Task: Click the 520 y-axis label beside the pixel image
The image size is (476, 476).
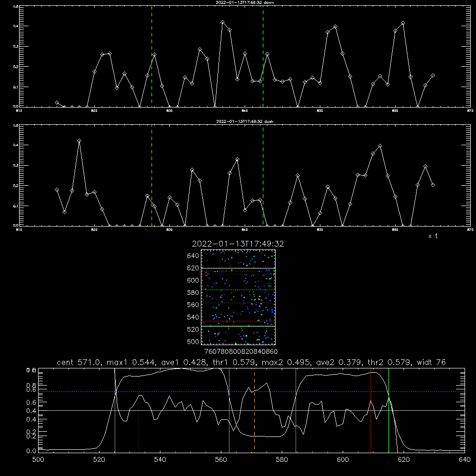Action: pos(193,329)
